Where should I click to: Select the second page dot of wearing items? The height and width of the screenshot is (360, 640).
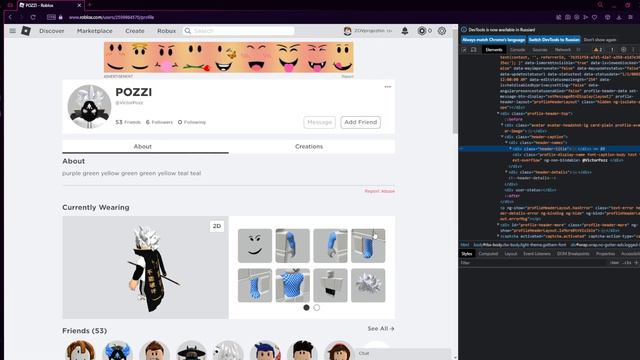coord(317,307)
